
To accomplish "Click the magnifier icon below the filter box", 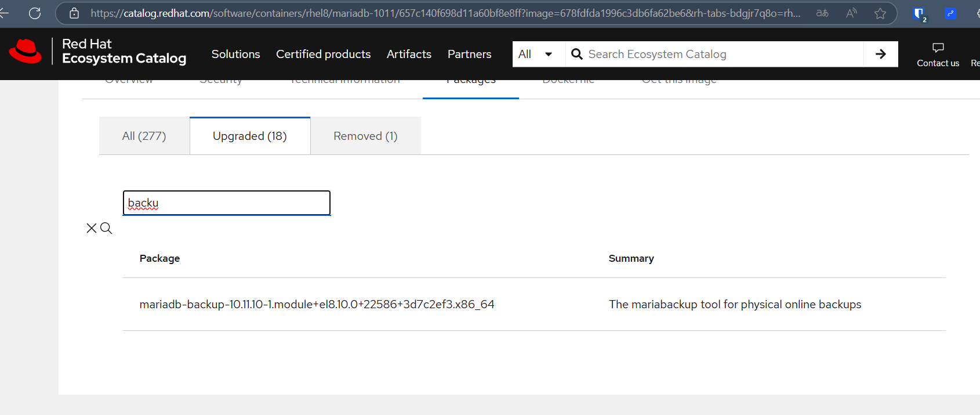I will click(106, 228).
